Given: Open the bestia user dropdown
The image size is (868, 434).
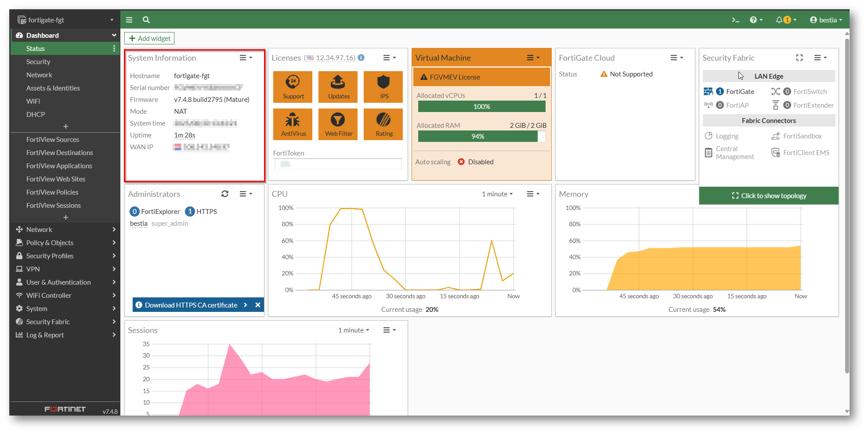Looking at the screenshot, I should point(826,20).
